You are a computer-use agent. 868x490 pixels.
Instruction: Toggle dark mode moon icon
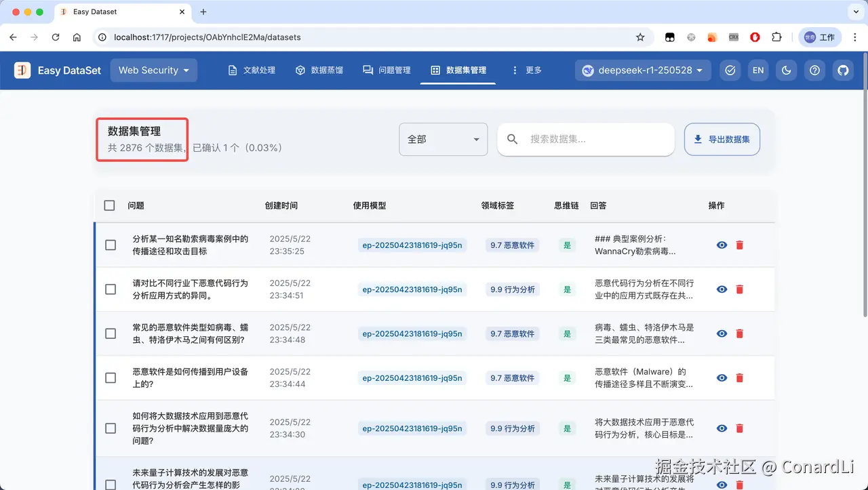tap(787, 70)
